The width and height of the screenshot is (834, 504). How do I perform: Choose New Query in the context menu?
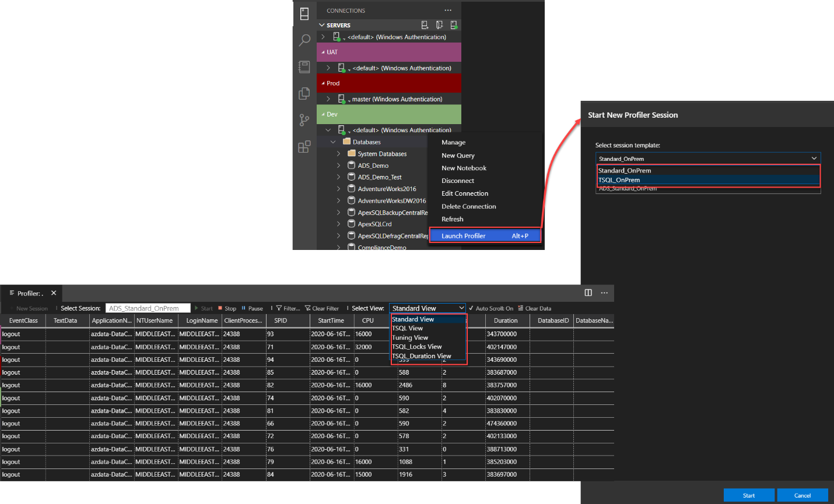pos(458,156)
